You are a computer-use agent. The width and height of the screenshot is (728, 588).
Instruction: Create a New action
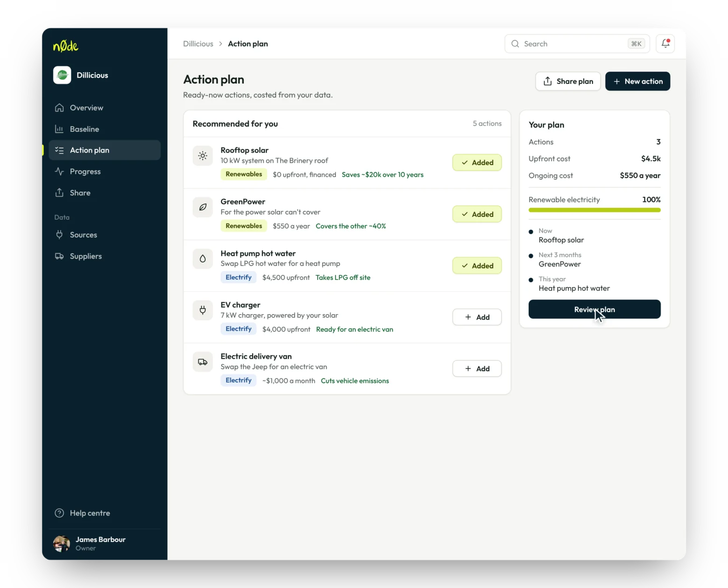coord(637,81)
